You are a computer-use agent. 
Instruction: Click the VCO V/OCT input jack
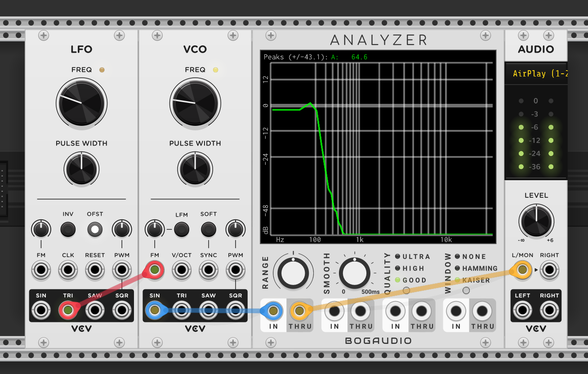point(182,270)
